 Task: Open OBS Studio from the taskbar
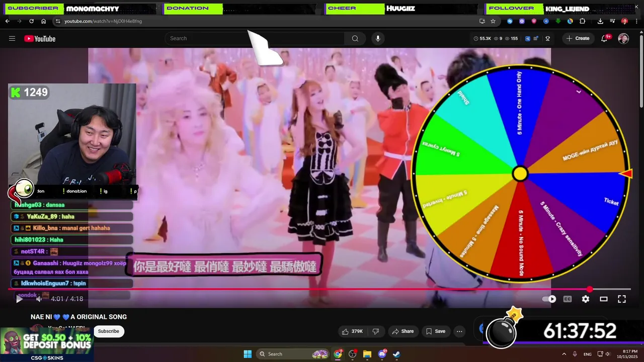[353, 354]
